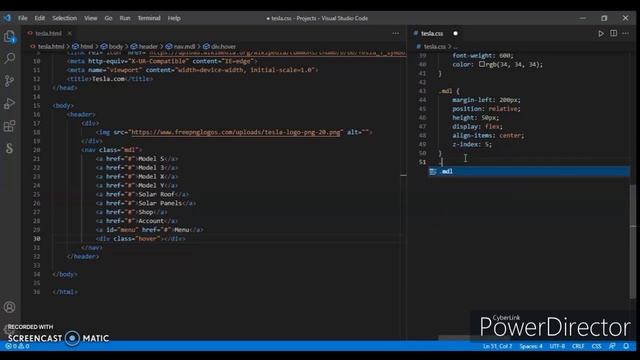Click the Shop anchor line
The width and height of the screenshot is (640, 360).
pos(131,212)
